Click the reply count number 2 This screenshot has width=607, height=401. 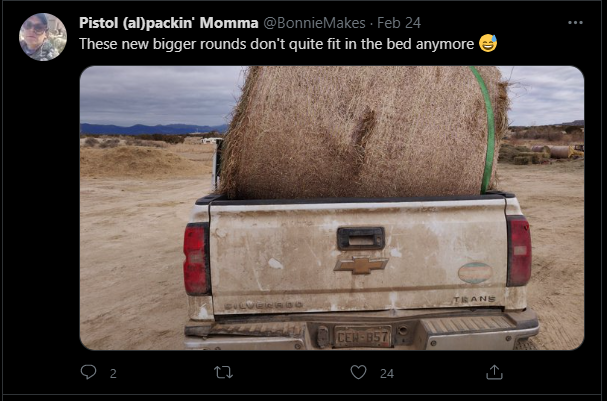[113, 374]
